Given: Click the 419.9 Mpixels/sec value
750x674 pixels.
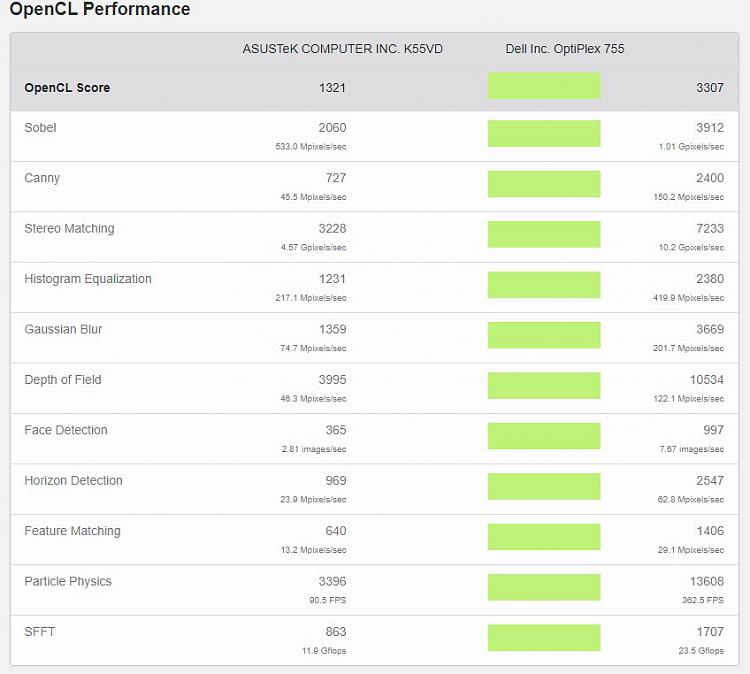Looking at the screenshot, I should coord(689,298).
